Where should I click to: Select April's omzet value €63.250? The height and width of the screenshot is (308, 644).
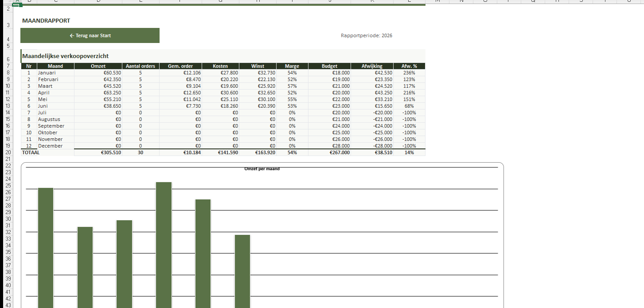(x=98, y=93)
